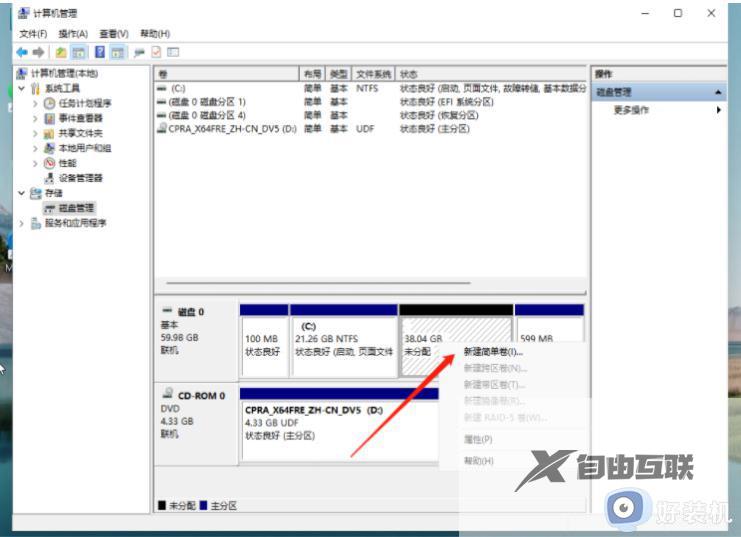Image resolution: width=741 pixels, height=537 pixels.
Task: Toggle the Show/Hide action pane icon
Action: (x=118, y=52)
